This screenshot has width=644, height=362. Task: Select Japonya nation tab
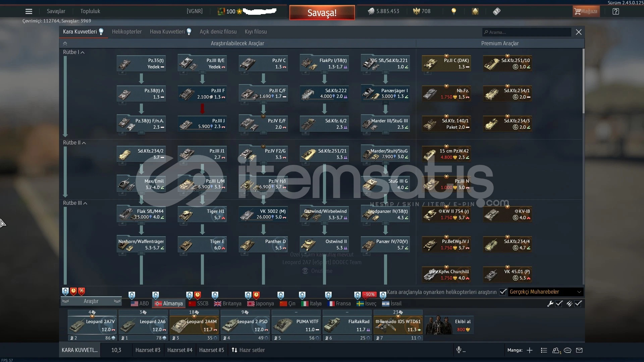261,304
